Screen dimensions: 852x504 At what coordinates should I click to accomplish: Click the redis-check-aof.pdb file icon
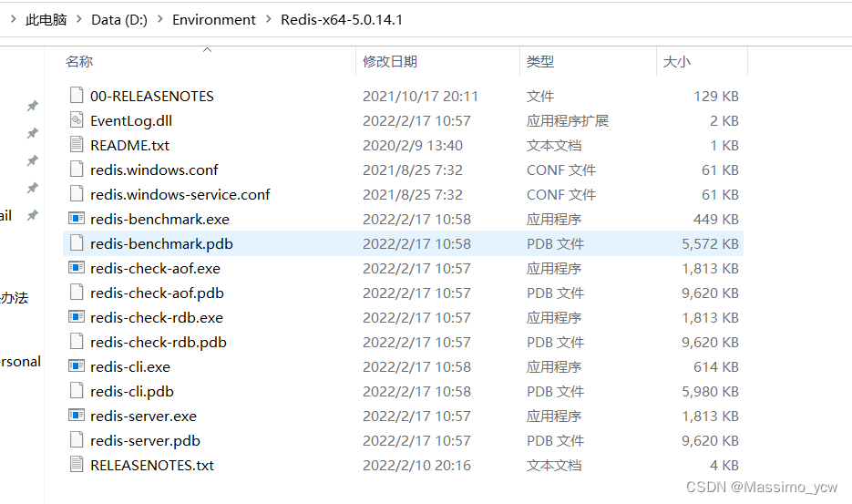click(77, 293)
